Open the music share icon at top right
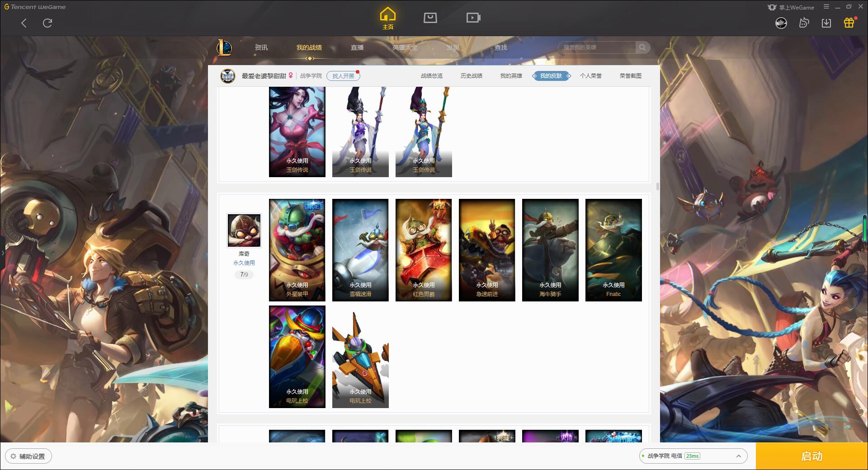 pos(804,23)
